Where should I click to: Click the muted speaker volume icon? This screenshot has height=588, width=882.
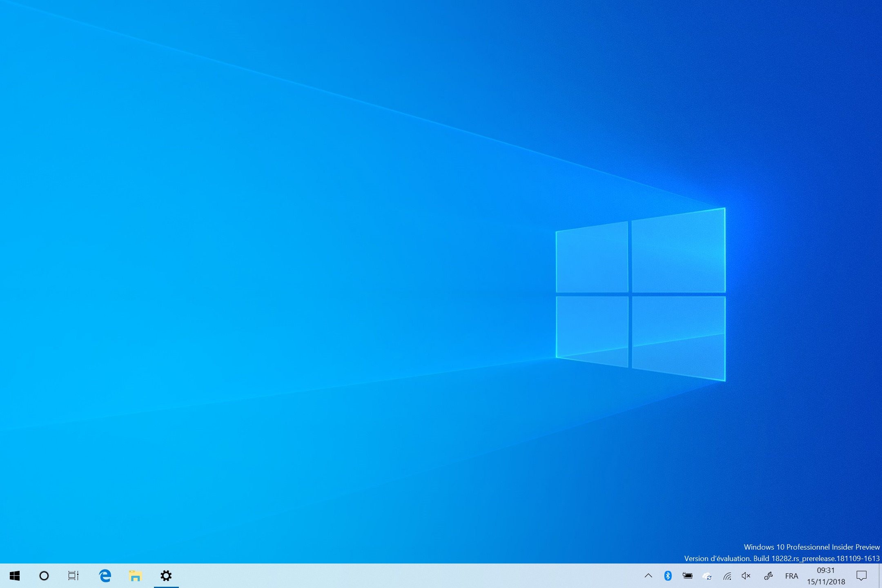(746, 576)
